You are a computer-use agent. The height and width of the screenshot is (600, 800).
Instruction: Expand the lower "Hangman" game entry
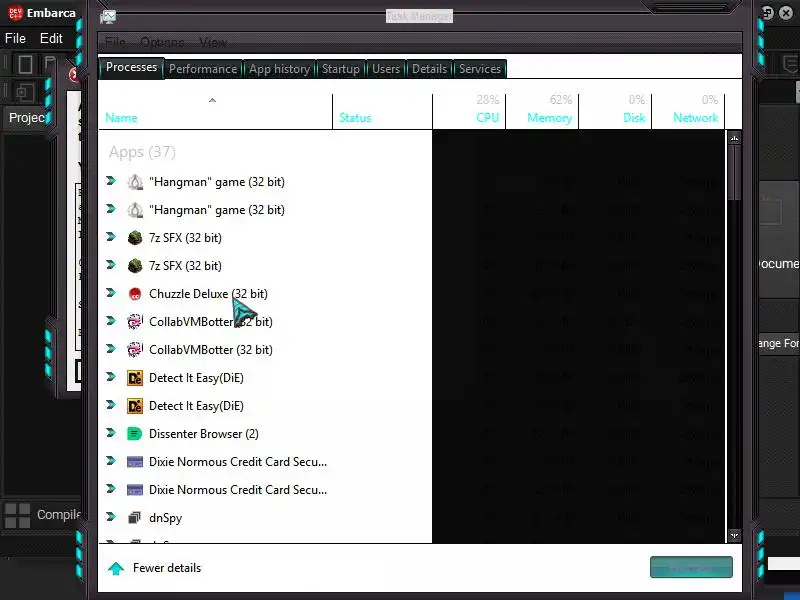click(111, 209)
